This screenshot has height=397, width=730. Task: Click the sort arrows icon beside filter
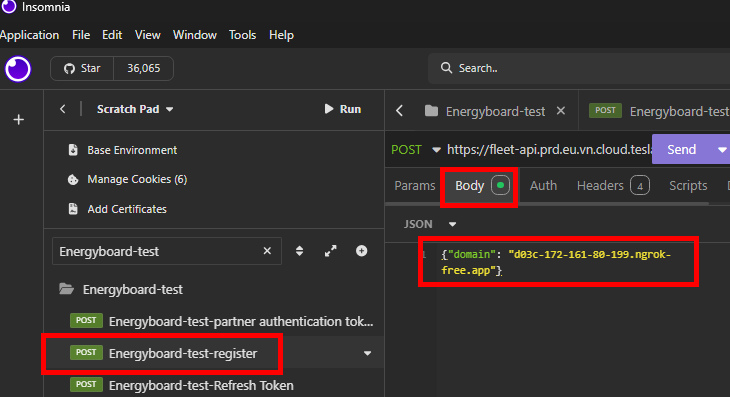pos(299,251)
